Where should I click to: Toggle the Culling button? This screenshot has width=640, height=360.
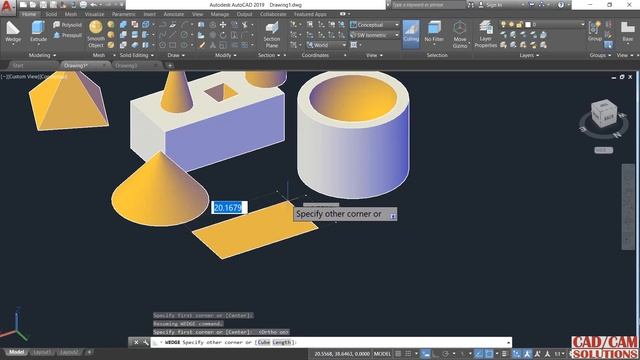tap(411, 33)
